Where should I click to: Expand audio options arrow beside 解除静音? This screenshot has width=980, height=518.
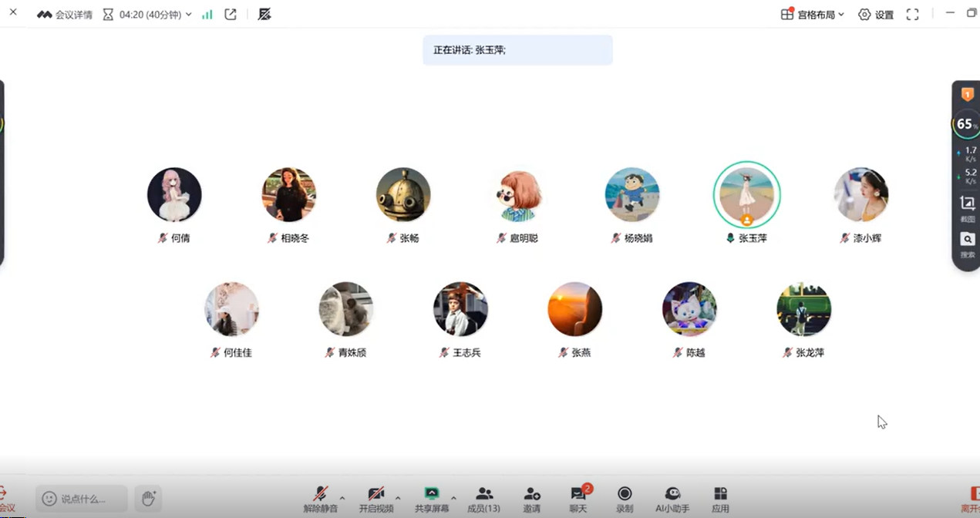point(342,498)
